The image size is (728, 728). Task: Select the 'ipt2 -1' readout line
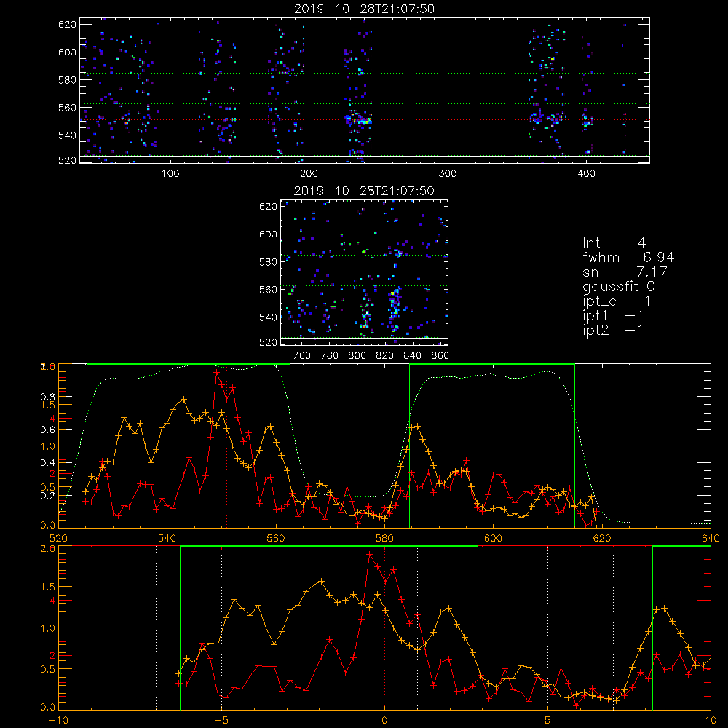pos(613,330)
